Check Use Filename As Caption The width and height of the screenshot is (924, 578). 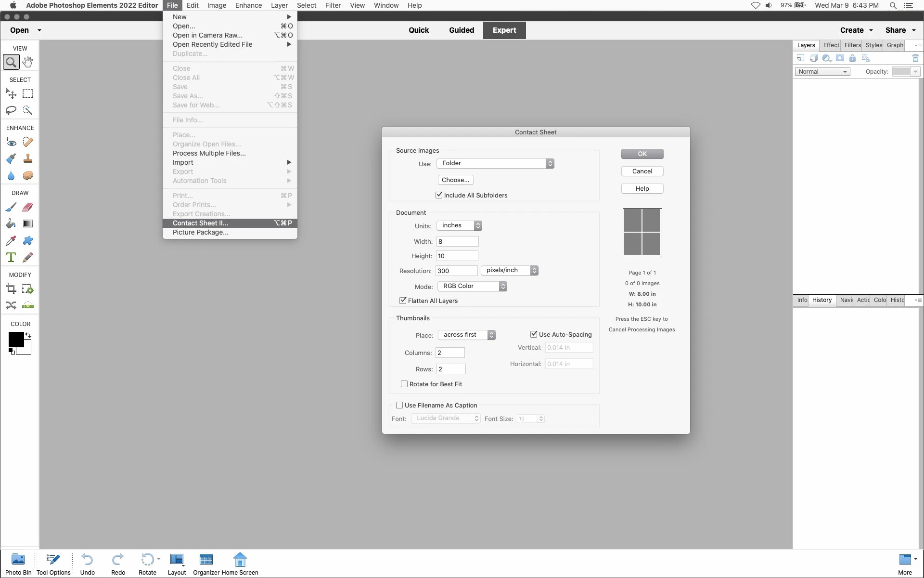point(399,405)
